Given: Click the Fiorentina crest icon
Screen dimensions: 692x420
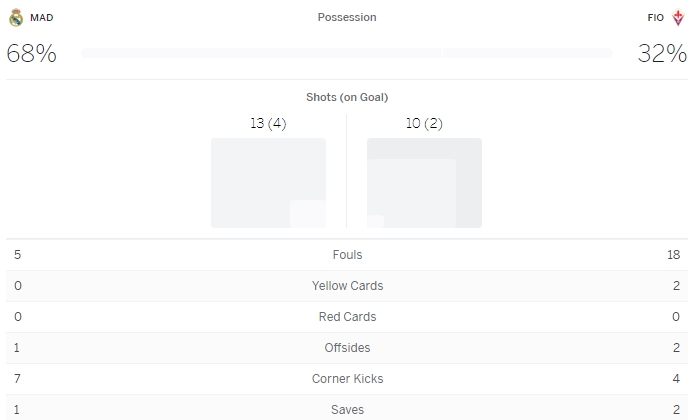Looking at the screenshot, I should 677,17.
